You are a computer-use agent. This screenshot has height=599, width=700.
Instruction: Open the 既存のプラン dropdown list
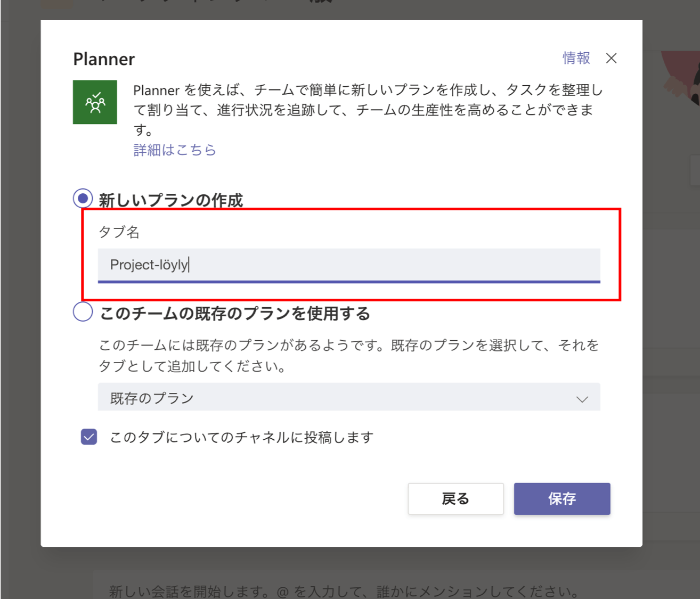point(348,398)
